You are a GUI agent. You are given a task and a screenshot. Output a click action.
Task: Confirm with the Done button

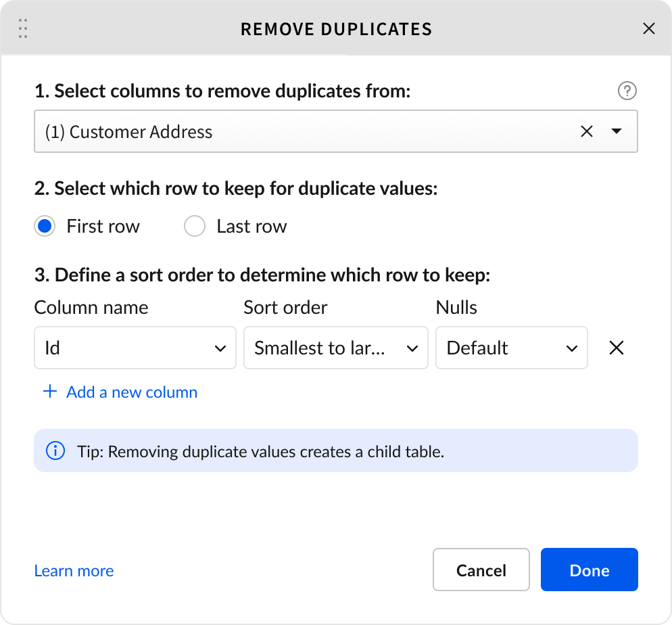(x=589, y=570)
